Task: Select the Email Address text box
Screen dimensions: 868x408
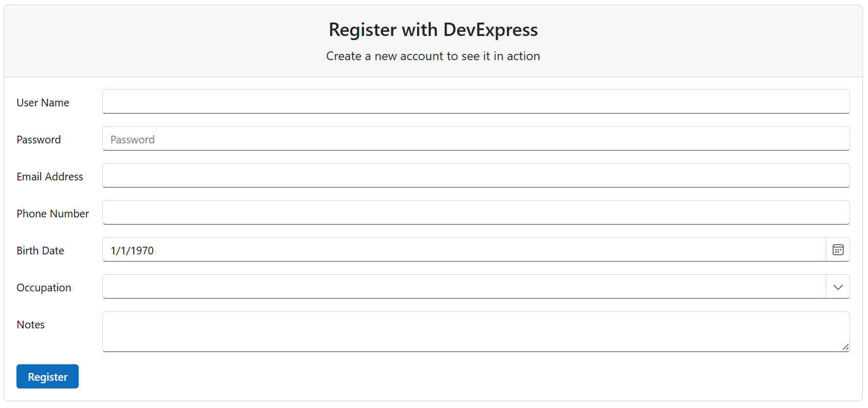Action: (476, 176)
